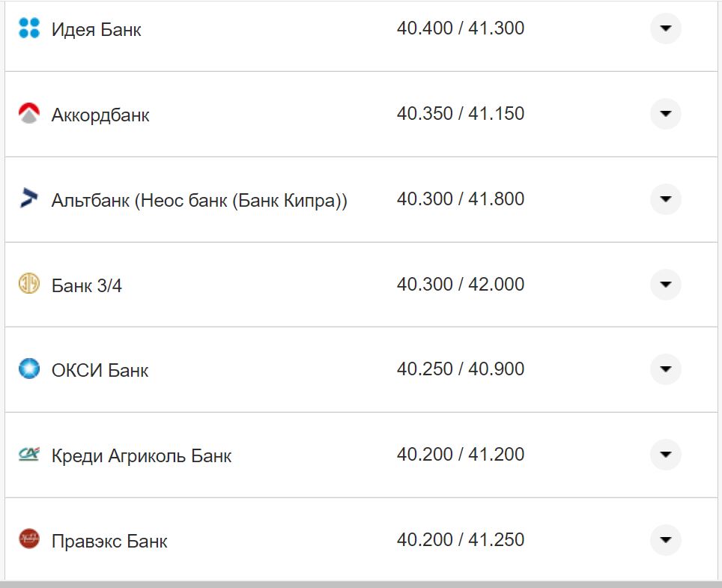Image resolution: width=722 pixels, height=588 pixels.
Task: Open the Альтбанк dropdown arrow
Action: coord(665,199)
